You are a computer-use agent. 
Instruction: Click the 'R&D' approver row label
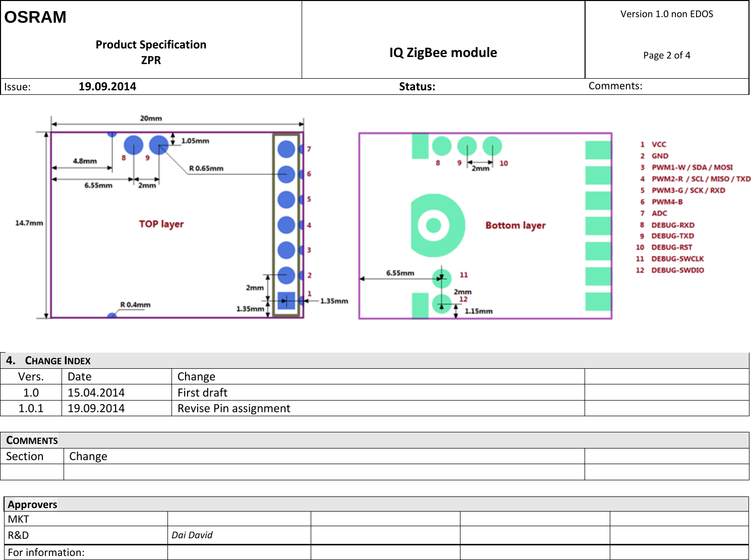pyautogui.click(x=18, y=536)
